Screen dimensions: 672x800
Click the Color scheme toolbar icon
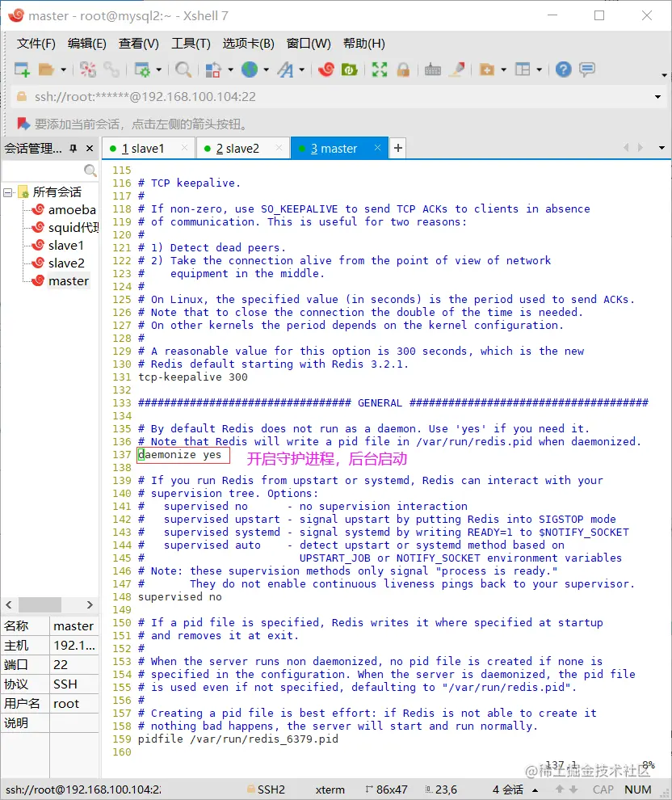(x=213, y=69)
